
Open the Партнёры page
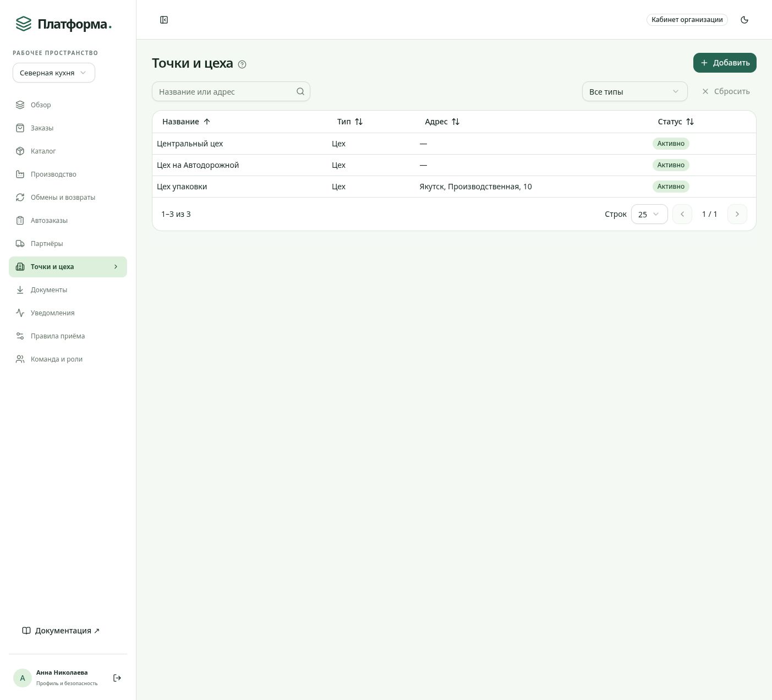click(68, 244)
